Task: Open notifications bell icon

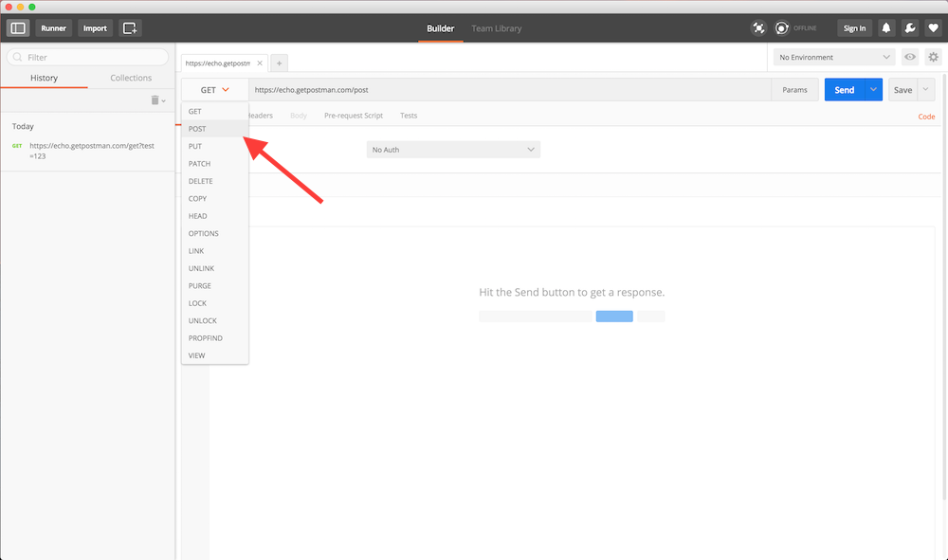Action: pos(886,27)
